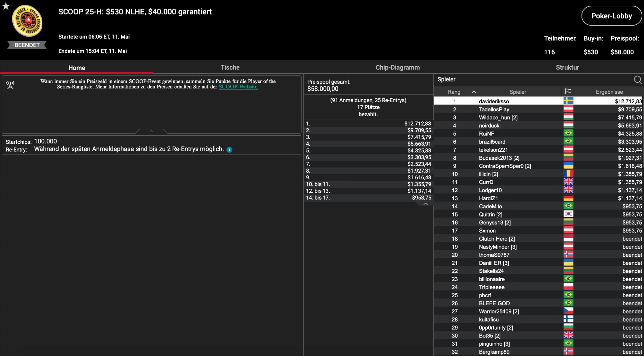Click the favorite star icon
644x356 pixels.
[6, 6]
